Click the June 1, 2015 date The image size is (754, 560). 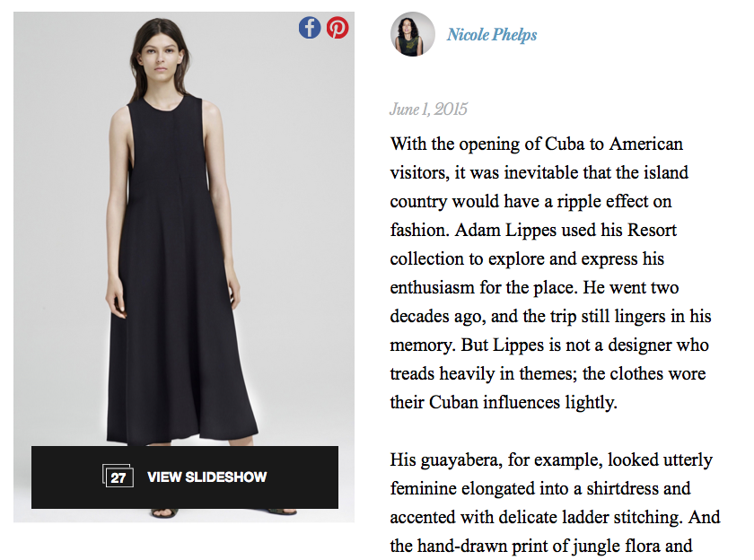pyautogui.click(x=428, y=109)
